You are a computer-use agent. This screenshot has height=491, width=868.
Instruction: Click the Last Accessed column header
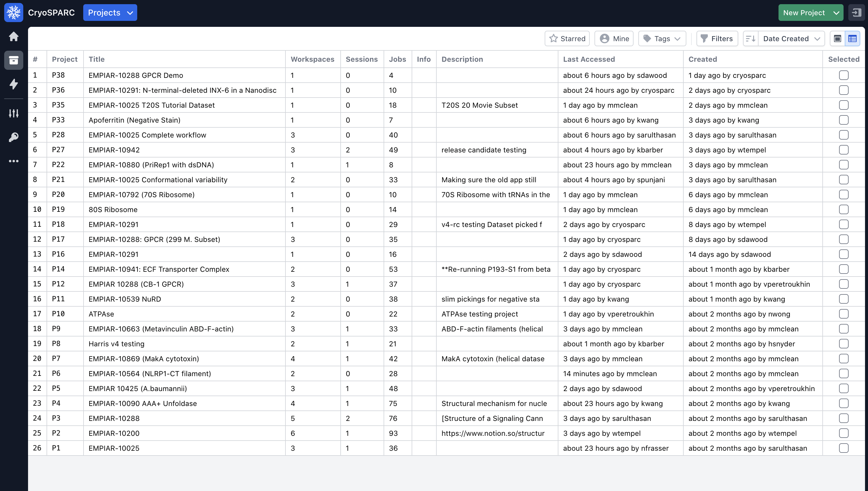point(589,59)
